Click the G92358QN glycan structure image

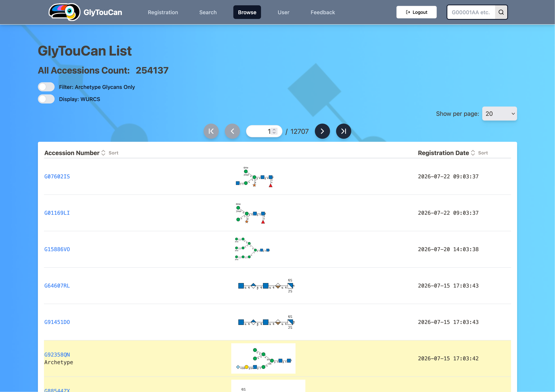(263, 359)
